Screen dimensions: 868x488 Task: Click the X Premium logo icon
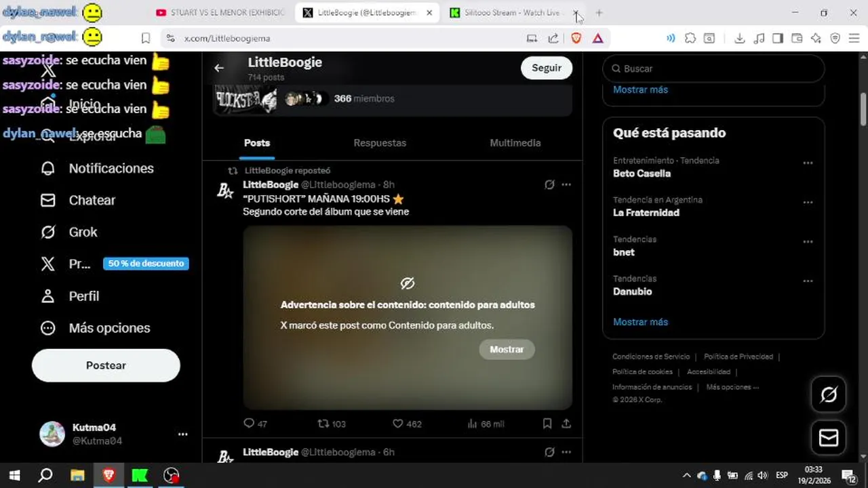tap(47, 264)
